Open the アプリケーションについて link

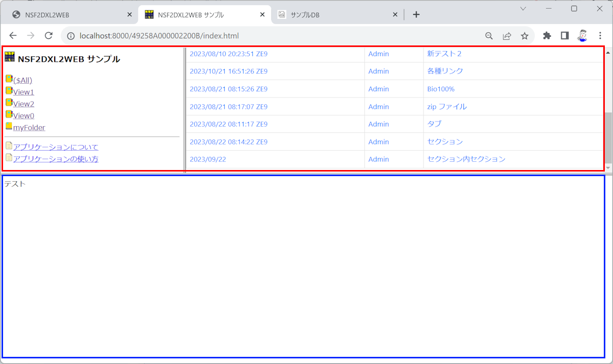point(56,147)
